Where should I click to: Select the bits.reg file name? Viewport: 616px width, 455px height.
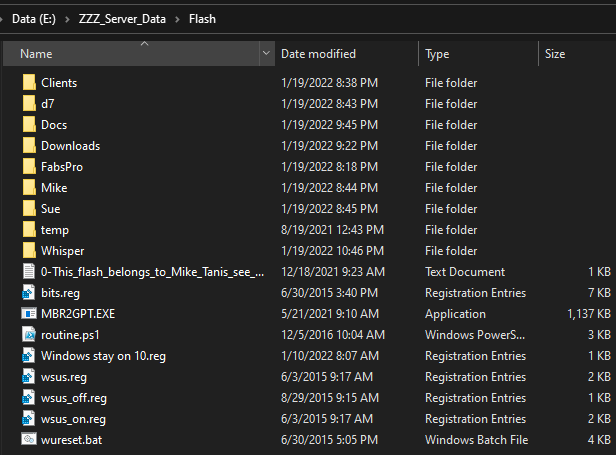tap(60, 293)
